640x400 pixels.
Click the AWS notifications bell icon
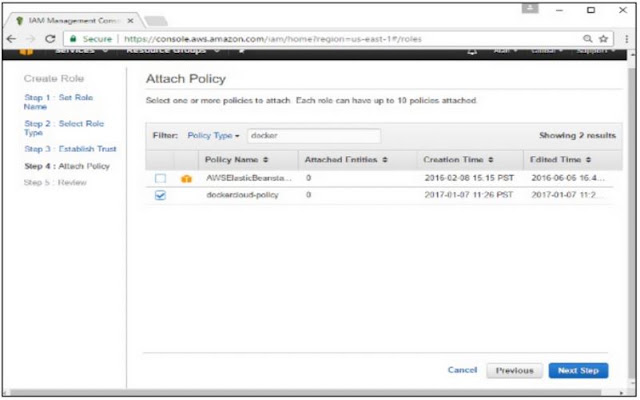[472, 51]
